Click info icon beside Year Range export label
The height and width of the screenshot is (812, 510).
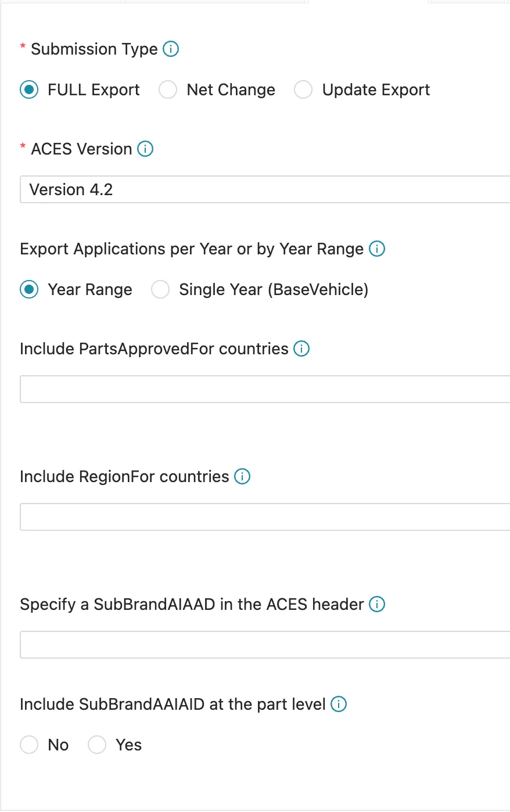point(377,249)
